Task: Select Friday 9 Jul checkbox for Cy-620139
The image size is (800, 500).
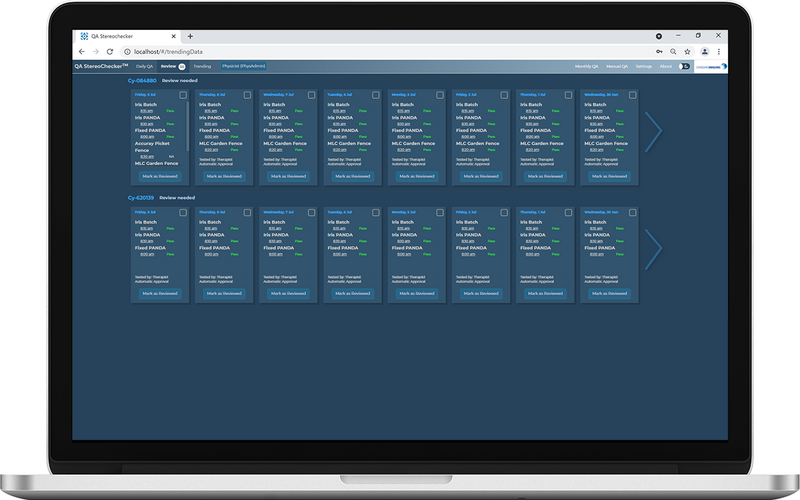Action: (x=183, y=213)
